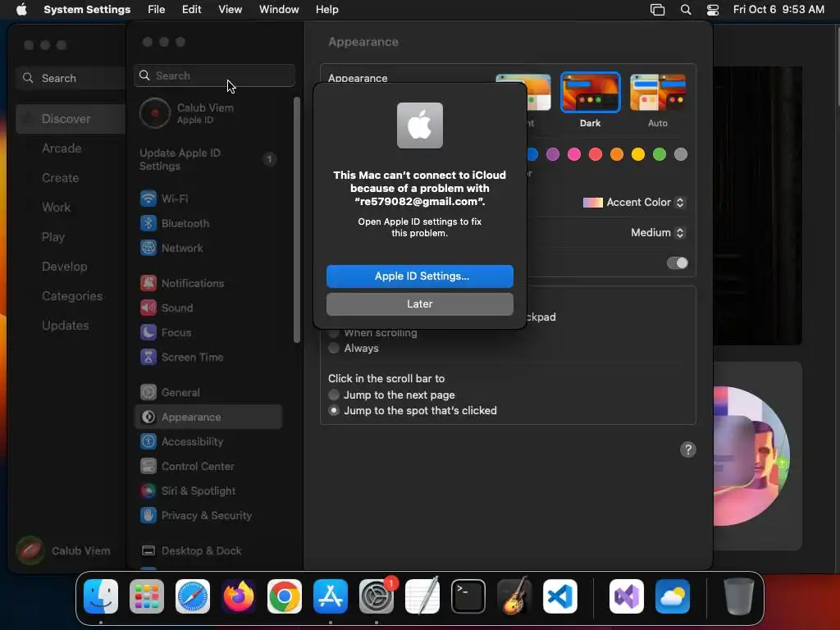840x630 pixels.
Task: Open Updates in App Store sidebar
Action: click(66, 326)
